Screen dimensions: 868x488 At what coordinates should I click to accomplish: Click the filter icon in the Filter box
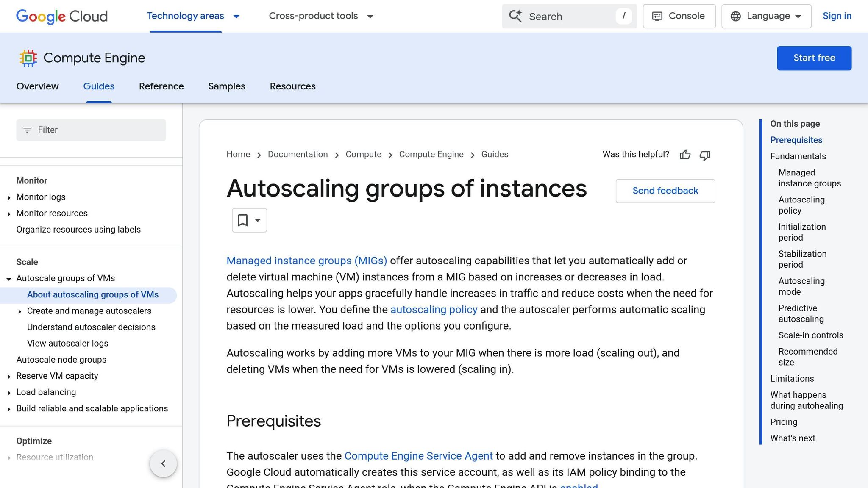[28, 130]
